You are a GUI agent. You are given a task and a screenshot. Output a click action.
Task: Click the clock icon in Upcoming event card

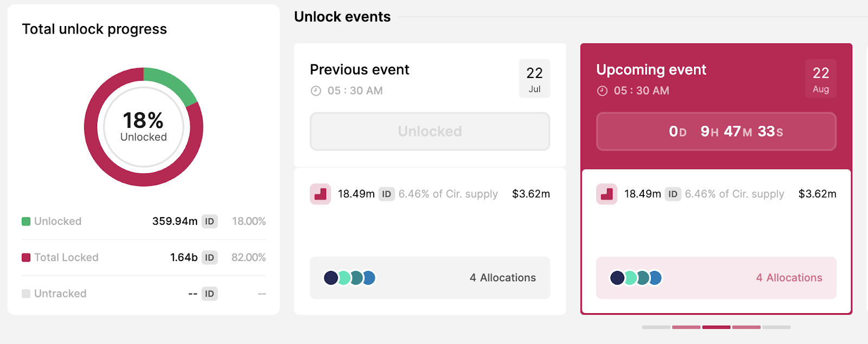pos(602,90)
